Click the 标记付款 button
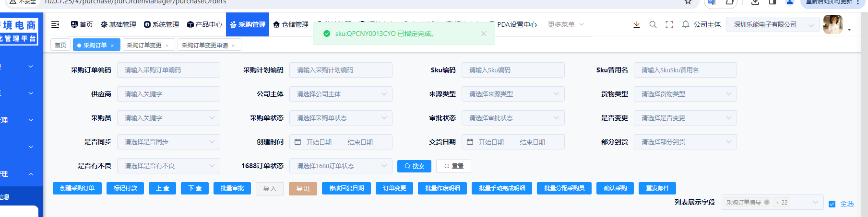This screenshot has height=217, width=868. [125, 188]
